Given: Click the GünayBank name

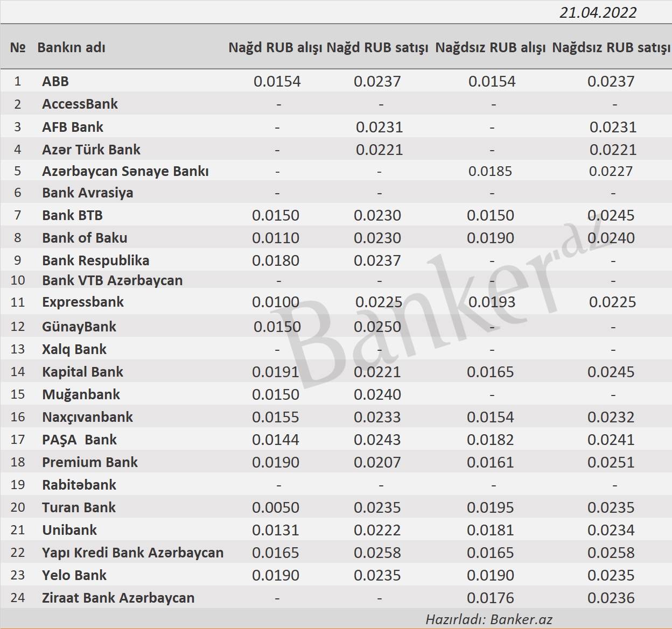Looking at the screenshot, I should pyautogui.click(x=79, y=327).
